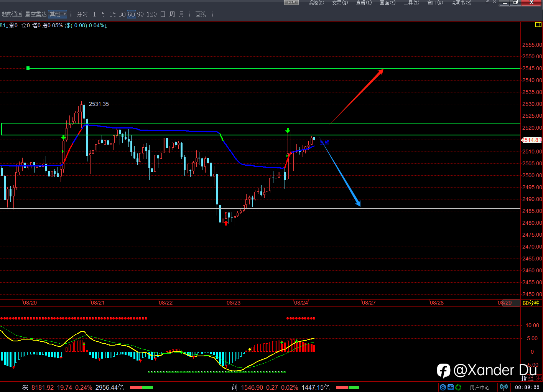Viewport: 543px width, 392px height.
Task: Click the 08/24 date label
Action: tap(301, 303)
